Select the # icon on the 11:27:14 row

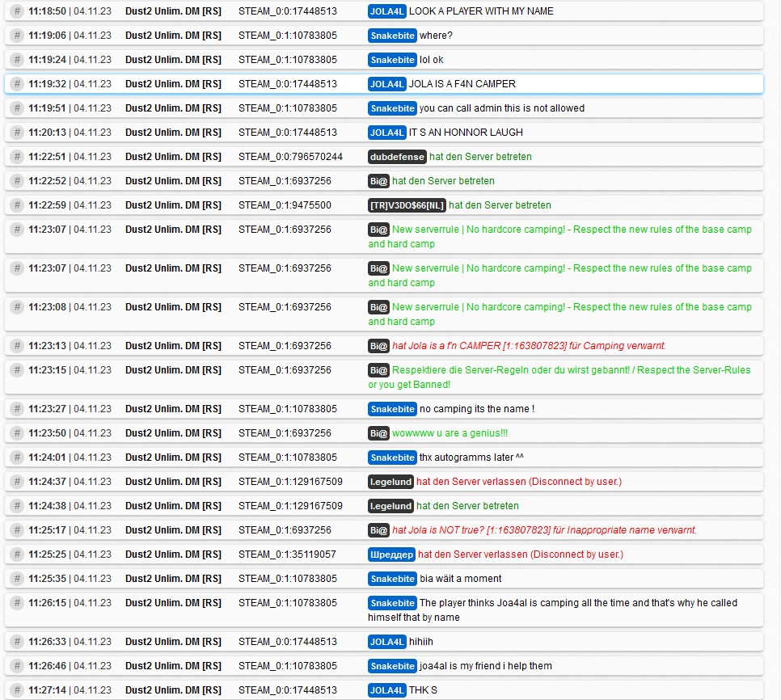click(x=17, y=690)
